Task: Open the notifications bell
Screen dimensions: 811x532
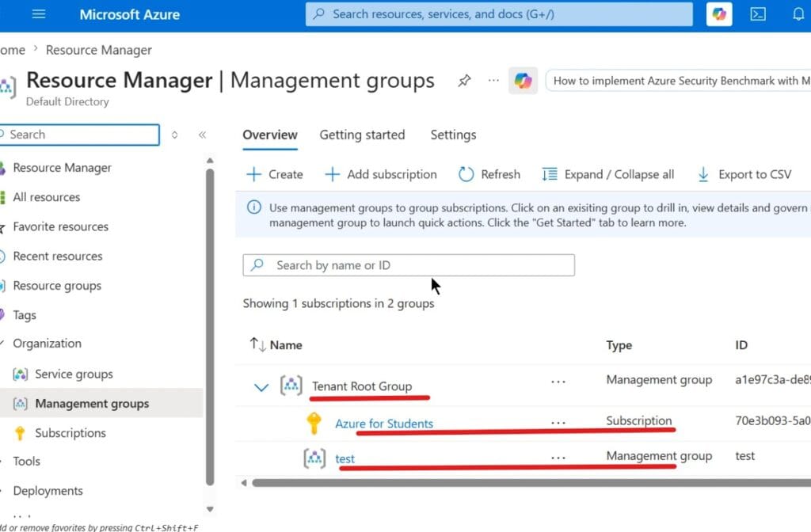Action: [798, 14]
